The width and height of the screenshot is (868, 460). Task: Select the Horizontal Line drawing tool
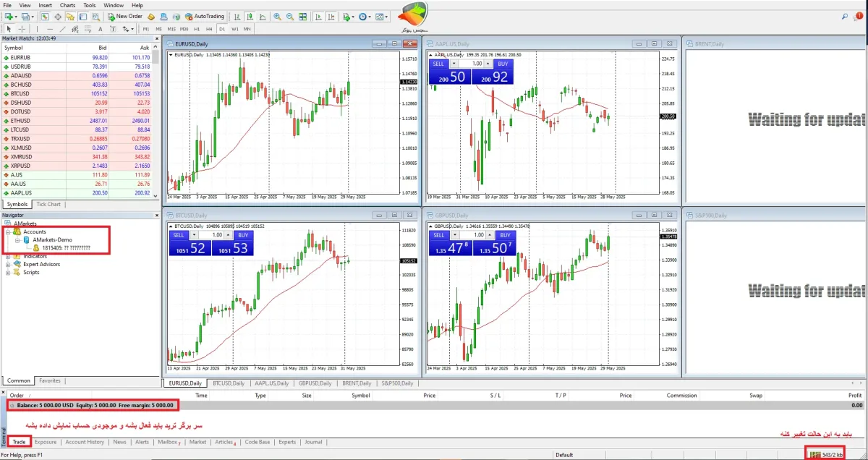coord(50,29)
